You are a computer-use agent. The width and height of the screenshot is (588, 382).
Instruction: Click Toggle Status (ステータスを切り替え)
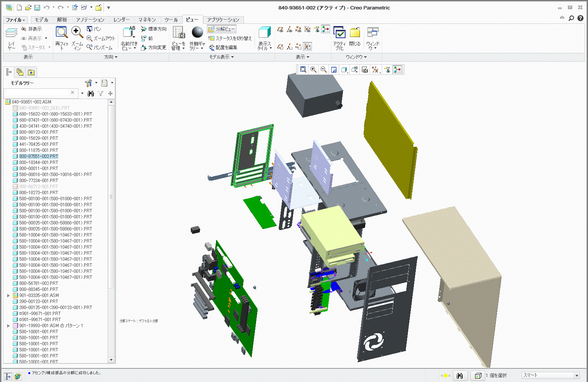point(230,39)
